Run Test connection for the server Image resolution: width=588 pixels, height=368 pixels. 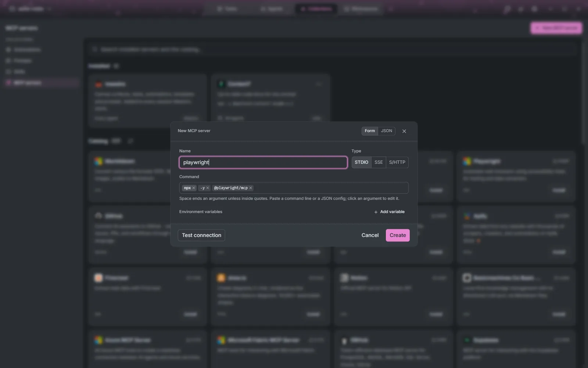(x=201, y=236)
